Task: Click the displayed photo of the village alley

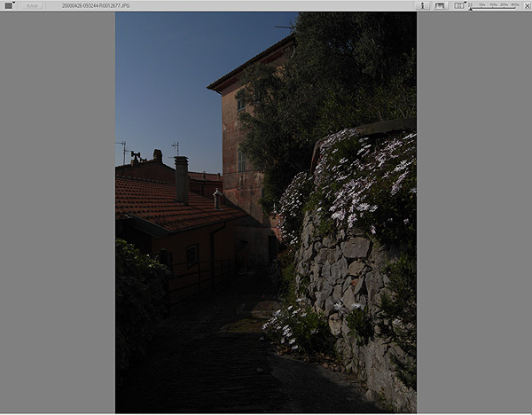Action: [266, 213]
